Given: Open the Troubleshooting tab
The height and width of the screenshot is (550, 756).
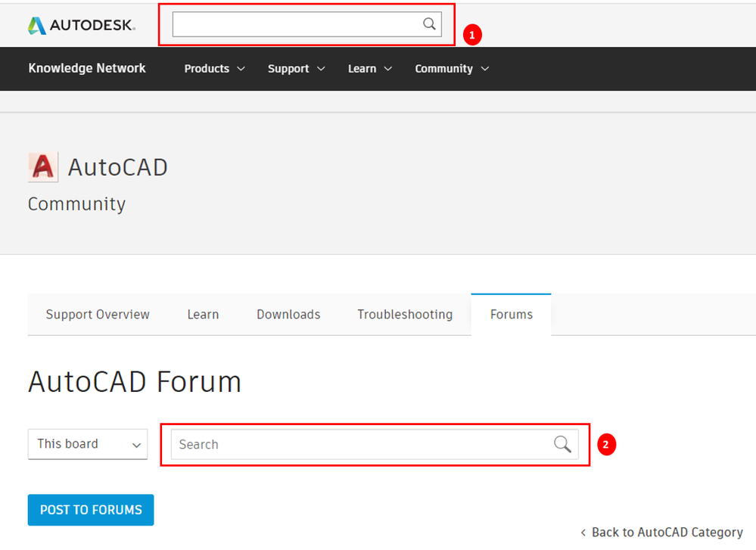Looking at the screenshot, I should 405,314.
